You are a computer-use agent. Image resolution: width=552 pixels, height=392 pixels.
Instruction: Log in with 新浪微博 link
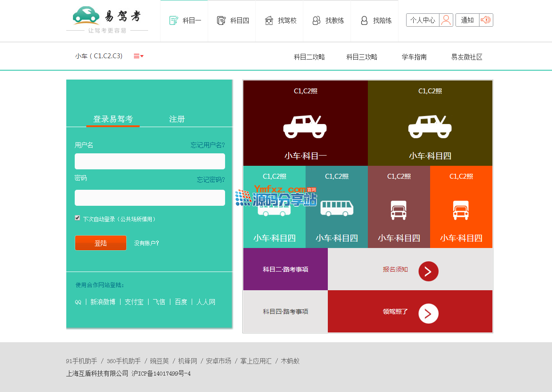pos(103,302)
